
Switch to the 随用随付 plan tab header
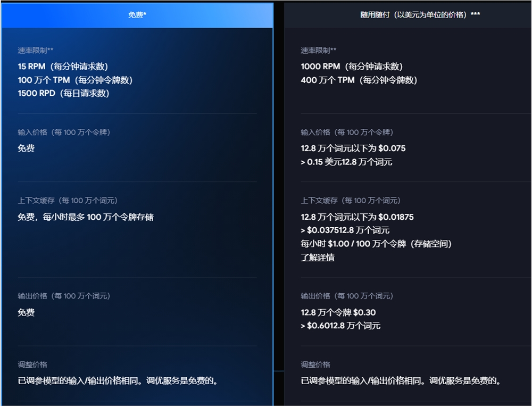(x=420, y=15)
